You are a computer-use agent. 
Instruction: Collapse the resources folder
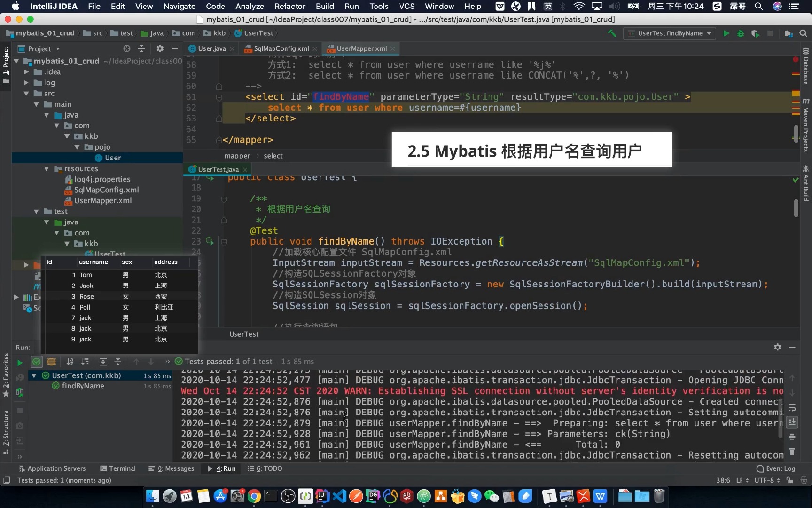(47, 169)
